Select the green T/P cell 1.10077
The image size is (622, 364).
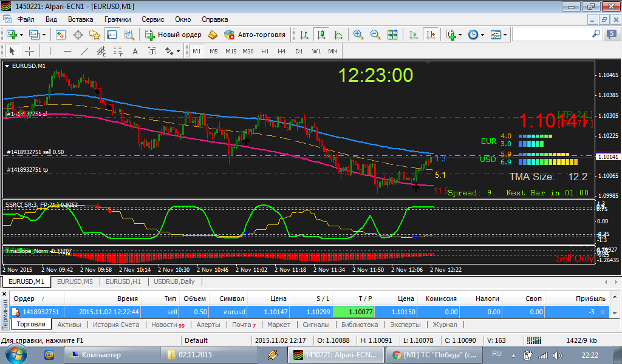tap(353, 312)
